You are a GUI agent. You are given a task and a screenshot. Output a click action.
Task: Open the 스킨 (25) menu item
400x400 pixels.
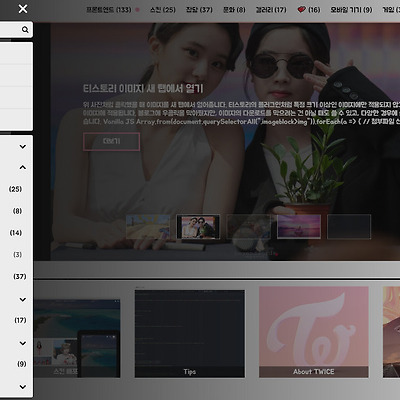tap(163, 10)
